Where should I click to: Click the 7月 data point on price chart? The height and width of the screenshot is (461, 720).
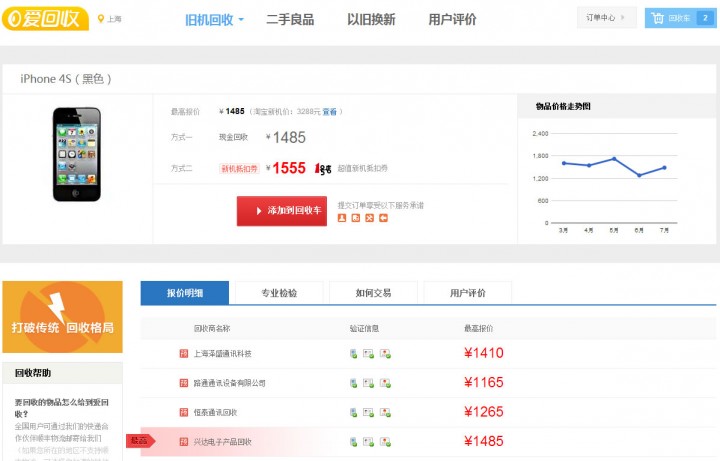tap(664, 168)
